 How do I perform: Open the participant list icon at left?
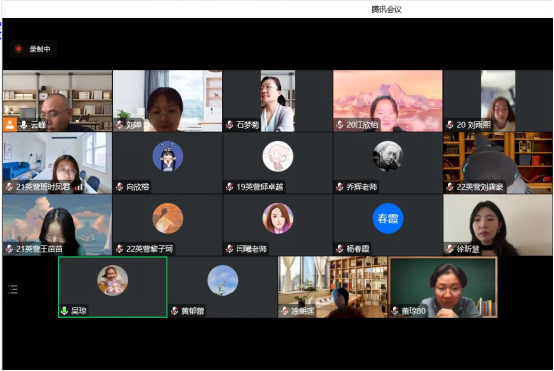point(13,289)
